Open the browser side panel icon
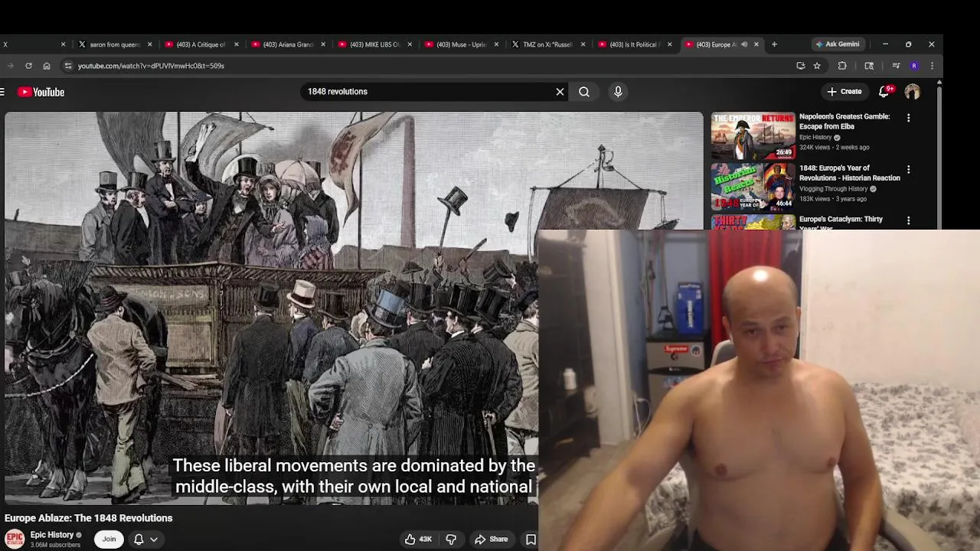The image size is (980, 551). 869,66
